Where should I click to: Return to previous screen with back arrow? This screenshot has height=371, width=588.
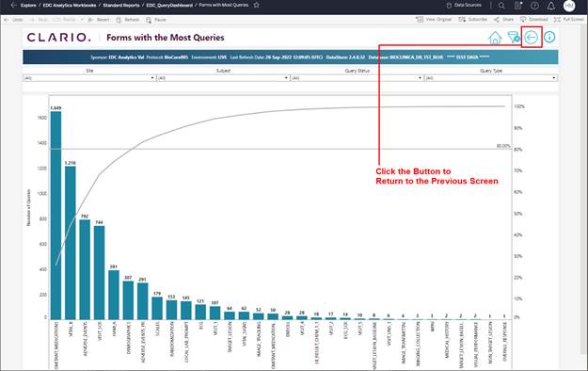(x=531, y=37)
